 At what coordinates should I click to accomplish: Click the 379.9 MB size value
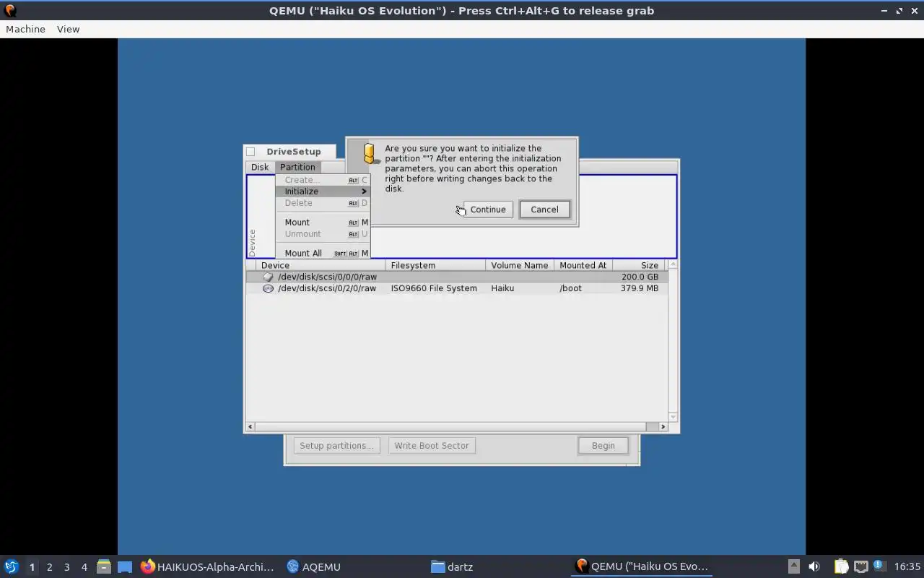point(640,288)
